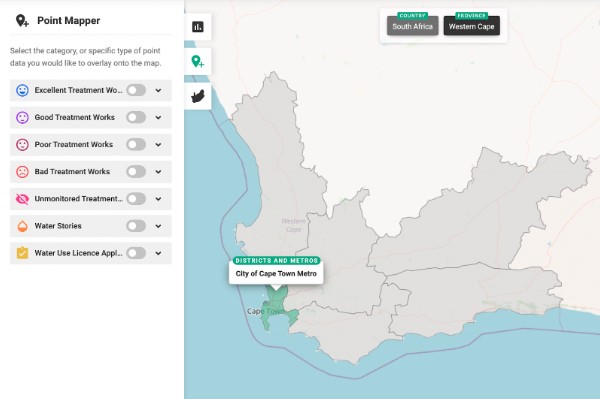
Task: Open the data charts panel icon
Action: click(198, 27)
